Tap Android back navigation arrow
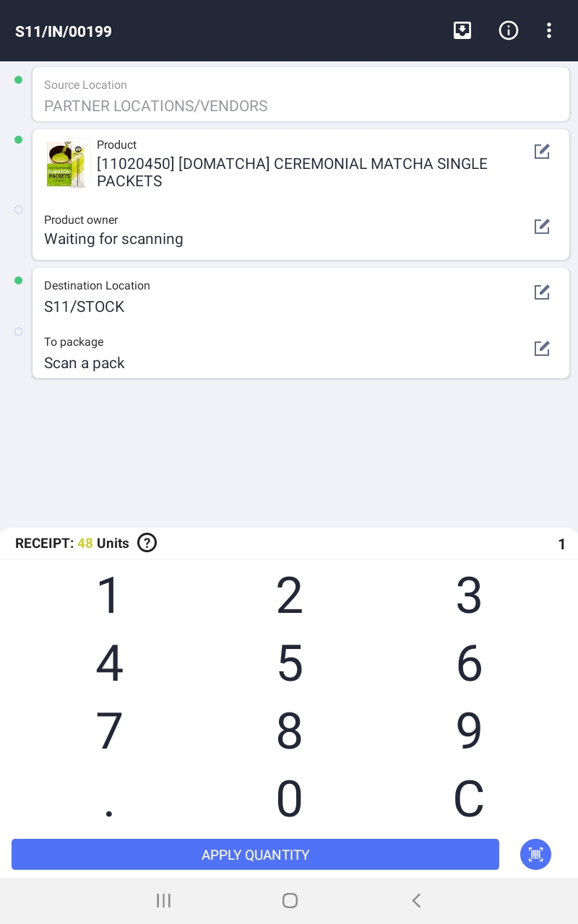This screenshot has height=924, width=578. click(x=416, y=900)
